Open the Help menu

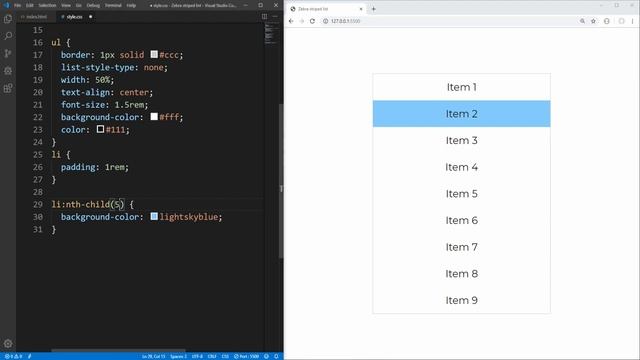131,5
